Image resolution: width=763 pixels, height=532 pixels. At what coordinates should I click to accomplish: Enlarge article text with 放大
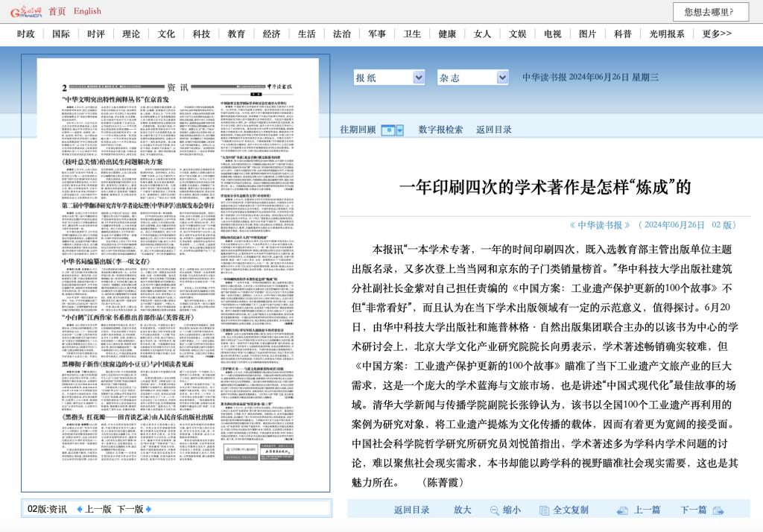[462, 510]
